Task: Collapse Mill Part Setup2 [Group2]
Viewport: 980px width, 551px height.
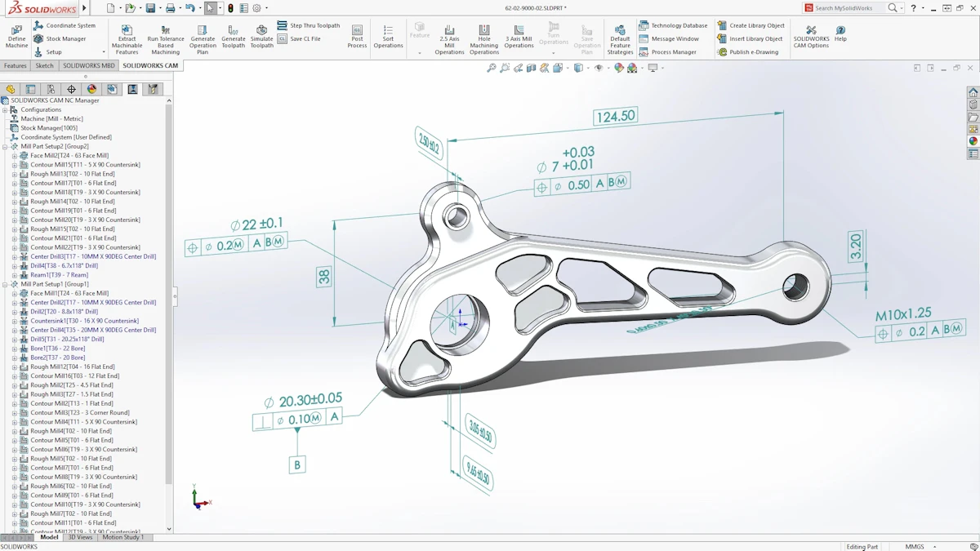Action: [x=5, y=146]
